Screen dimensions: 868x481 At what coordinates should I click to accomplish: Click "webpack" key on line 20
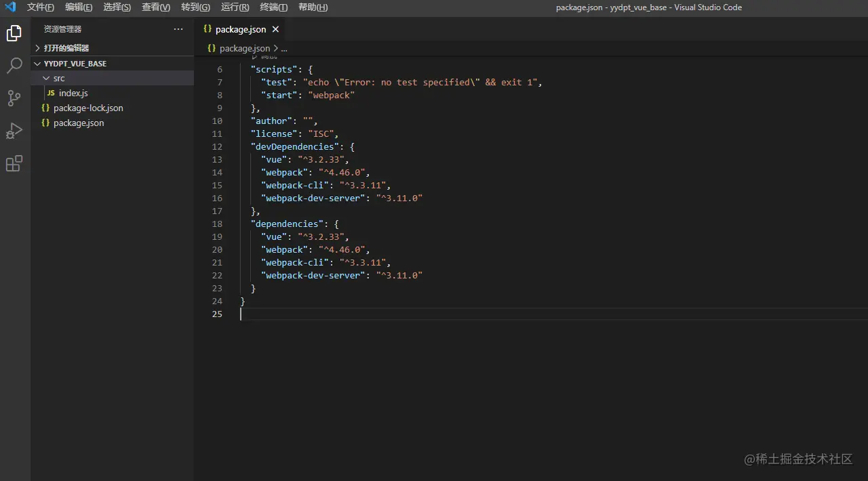285,249
